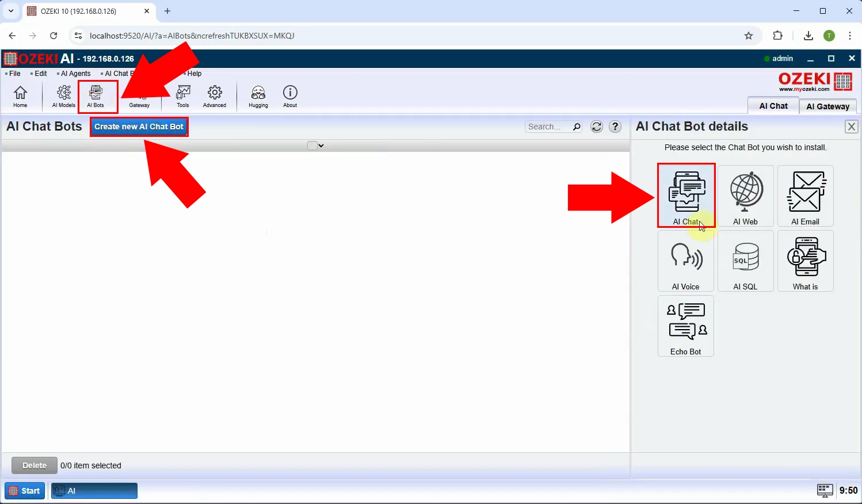View site information icon in address bar
This screenshot has height=504, width=862.
(x=78, y=36)
